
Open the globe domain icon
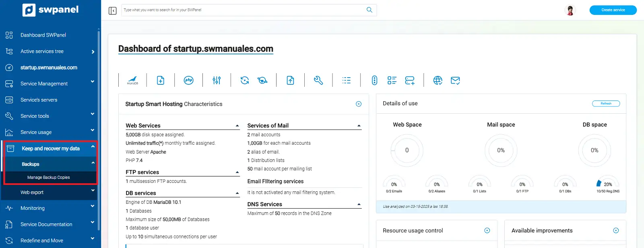(x=438, y=80)
